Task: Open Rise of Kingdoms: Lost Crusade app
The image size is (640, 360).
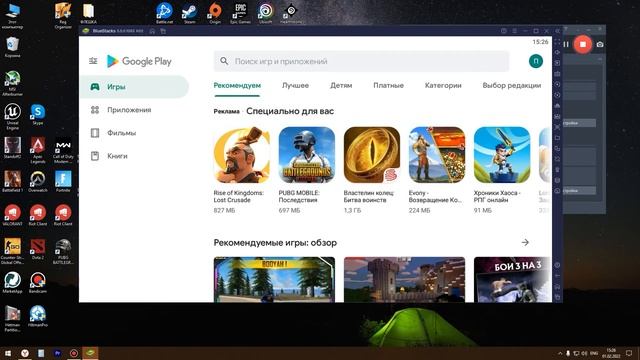Action: tap(242, 170)
